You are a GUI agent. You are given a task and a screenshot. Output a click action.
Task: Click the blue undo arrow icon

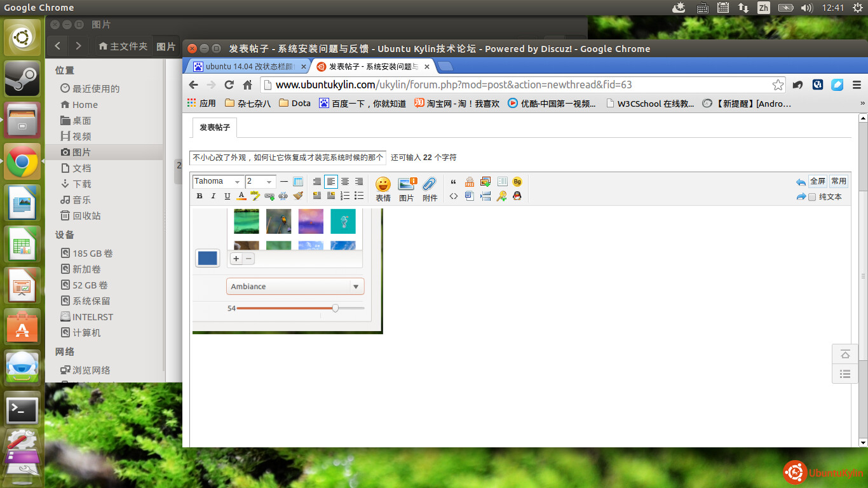tap(801, 182)
